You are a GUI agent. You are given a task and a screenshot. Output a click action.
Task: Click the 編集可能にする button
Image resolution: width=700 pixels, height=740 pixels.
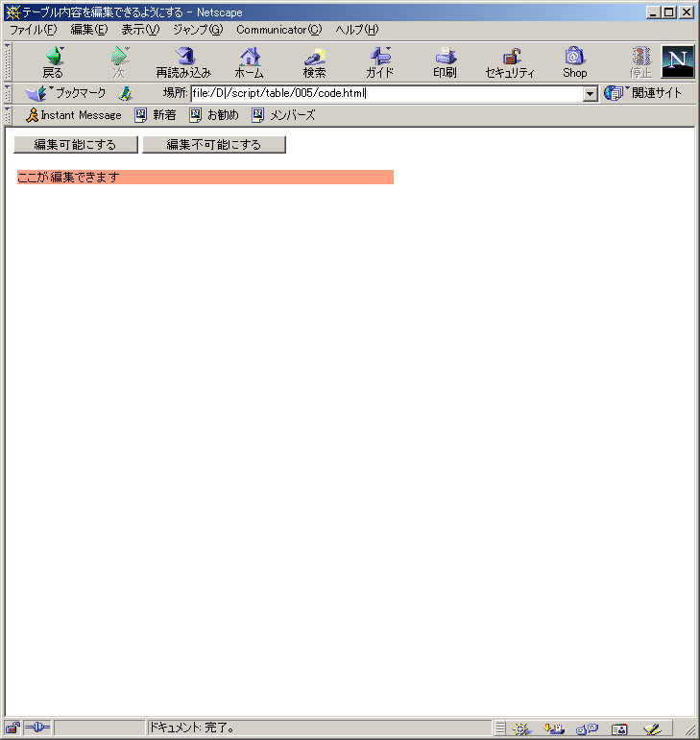(76, 144)
